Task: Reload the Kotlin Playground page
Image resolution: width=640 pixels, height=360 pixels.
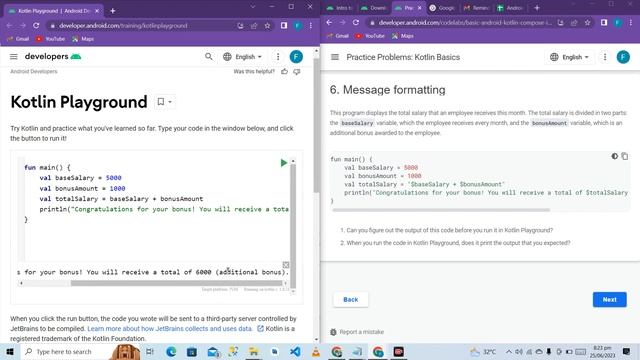Action: (x=36, y=25)
